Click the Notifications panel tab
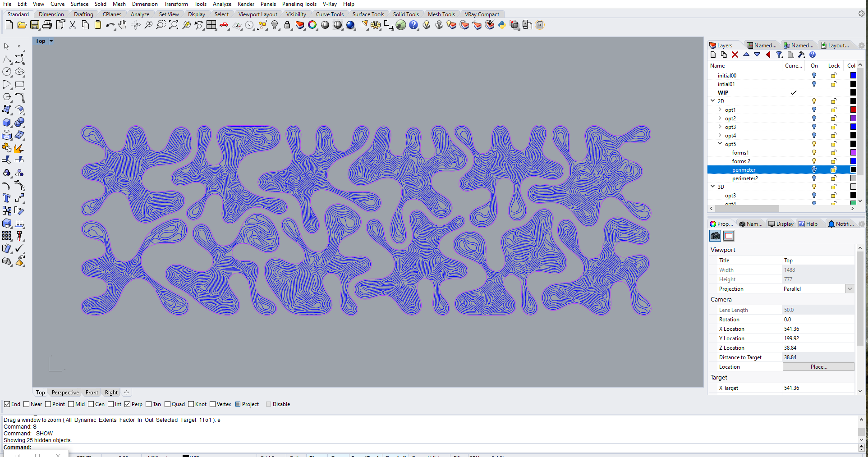This screenshot has width=868, height=457. (x=841, y=224)
